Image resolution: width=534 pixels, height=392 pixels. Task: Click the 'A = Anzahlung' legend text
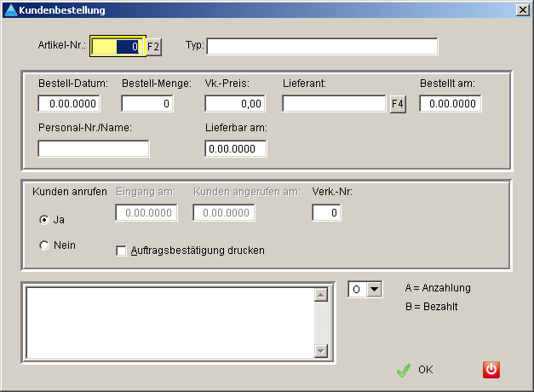[438, 288]
